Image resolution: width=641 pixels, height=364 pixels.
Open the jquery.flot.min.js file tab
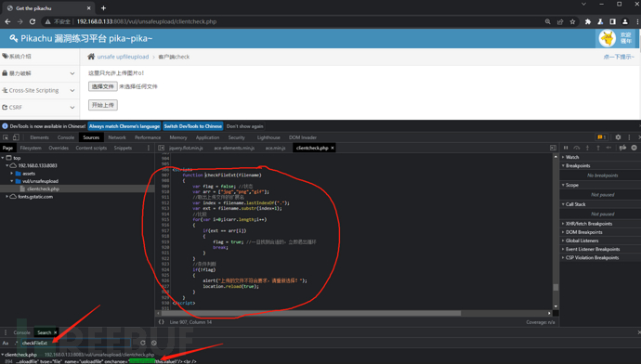pyautogui.click(x=186, y=148)
